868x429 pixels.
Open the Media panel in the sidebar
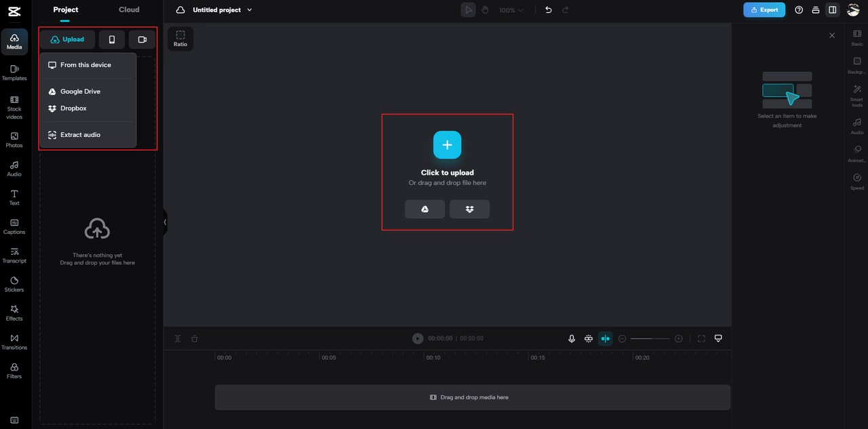[x=14, y=42]
